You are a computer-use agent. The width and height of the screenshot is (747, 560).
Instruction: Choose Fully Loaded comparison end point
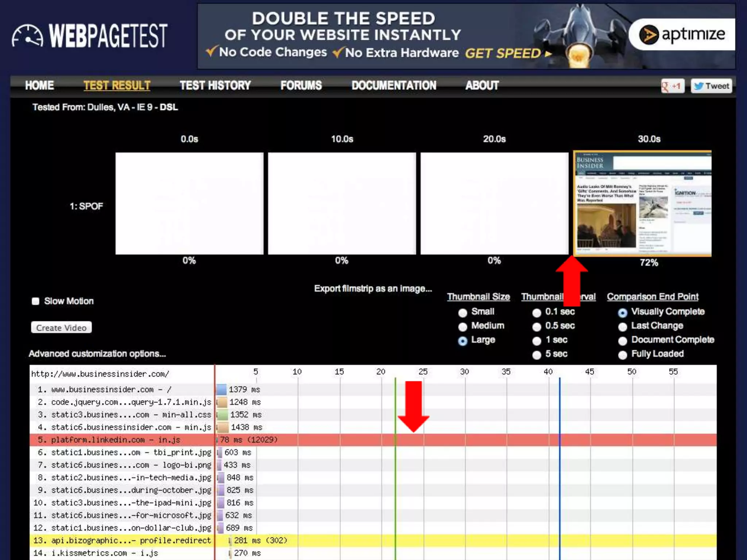click(623, 355)
